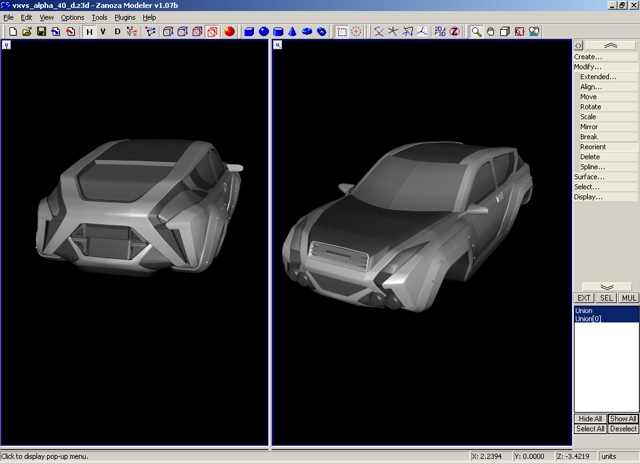The image size is (640, 464).
Task: Click the red Z Zanoza icon
Action: point(454,32)
